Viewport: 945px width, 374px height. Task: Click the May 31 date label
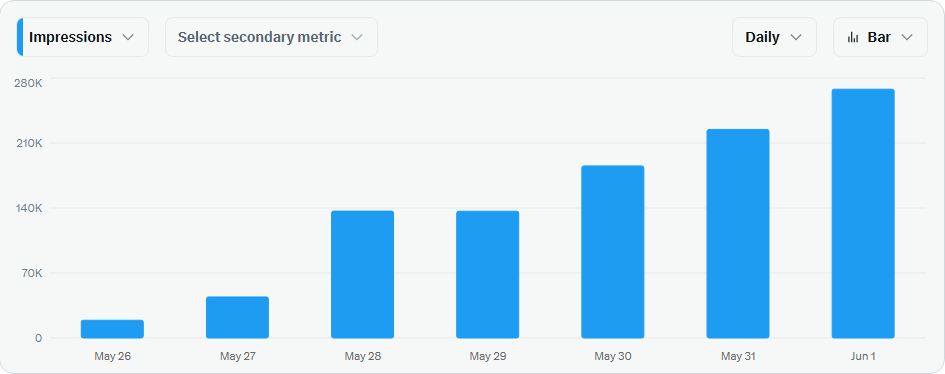[738, 357]
